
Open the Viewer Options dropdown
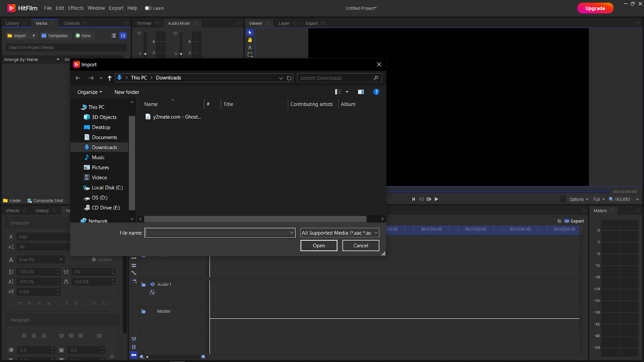578,199
